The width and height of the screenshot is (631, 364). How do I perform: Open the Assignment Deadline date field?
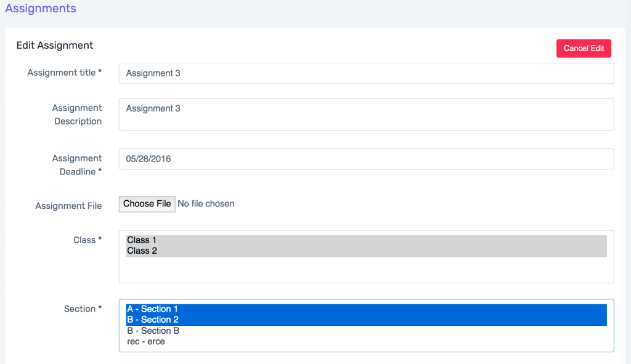click(x=366, y=159)
